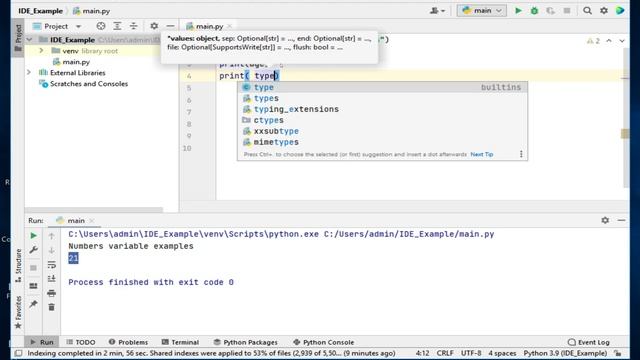Choose 'typing_extensions' completion suggestion

click(x=382, y=109)
